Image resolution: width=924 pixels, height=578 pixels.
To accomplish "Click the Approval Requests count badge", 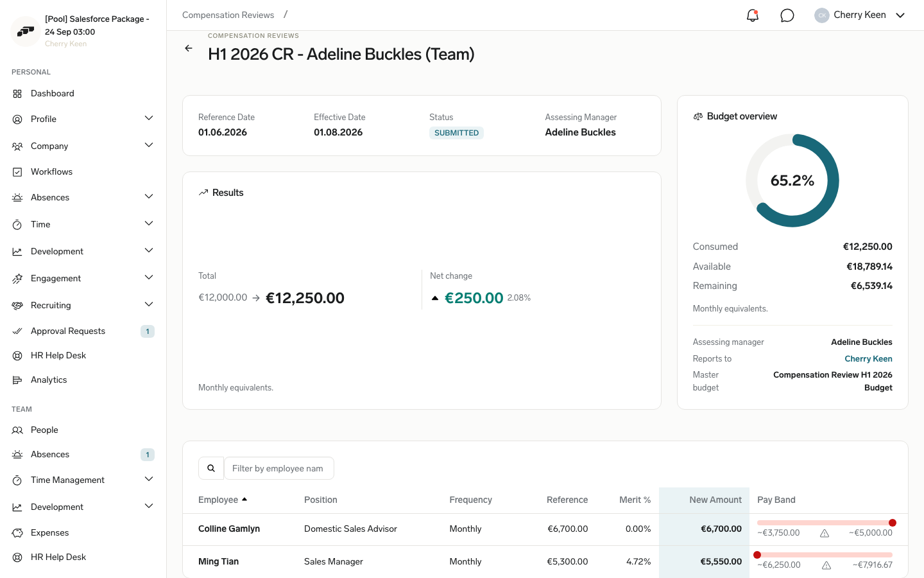I will 148,331.
